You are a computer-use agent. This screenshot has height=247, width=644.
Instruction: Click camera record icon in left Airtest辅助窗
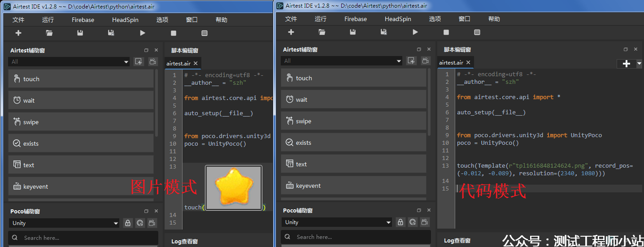[153, 62]
